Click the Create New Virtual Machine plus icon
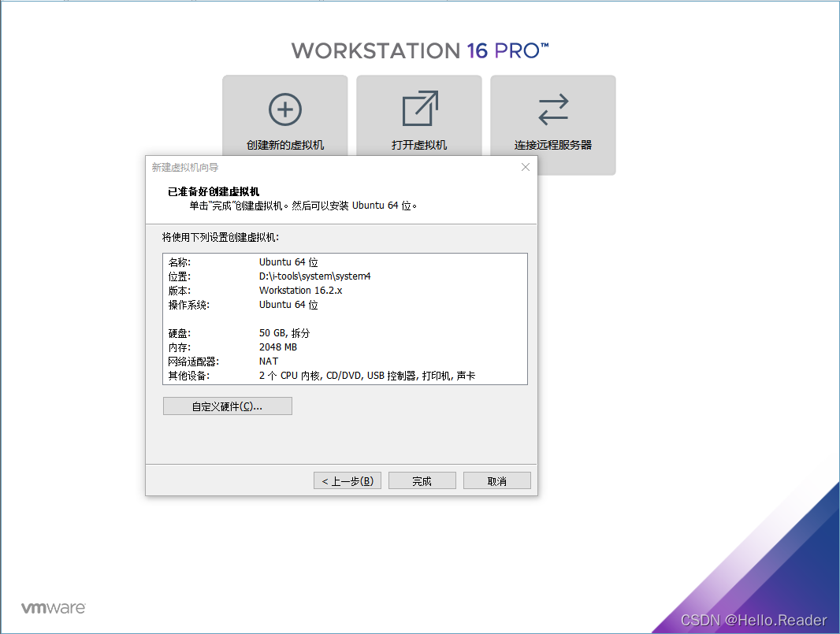840x634 pixels. 285,109
